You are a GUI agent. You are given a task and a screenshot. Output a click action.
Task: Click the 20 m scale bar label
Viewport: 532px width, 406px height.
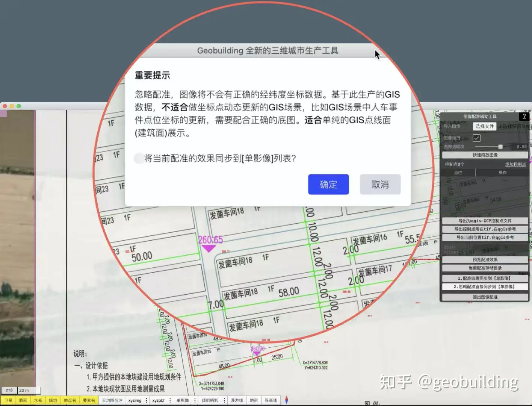tap(24, 390)
